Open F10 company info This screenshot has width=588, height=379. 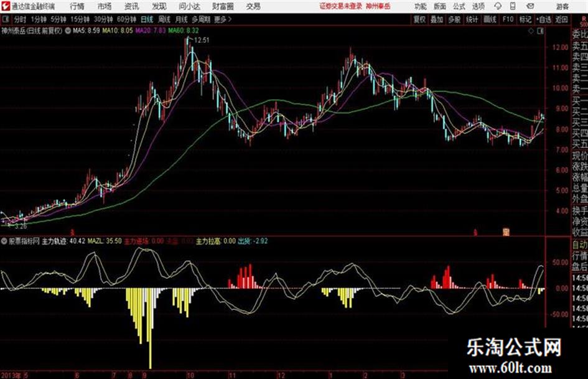pyautogui.click(x=508, y=19)
